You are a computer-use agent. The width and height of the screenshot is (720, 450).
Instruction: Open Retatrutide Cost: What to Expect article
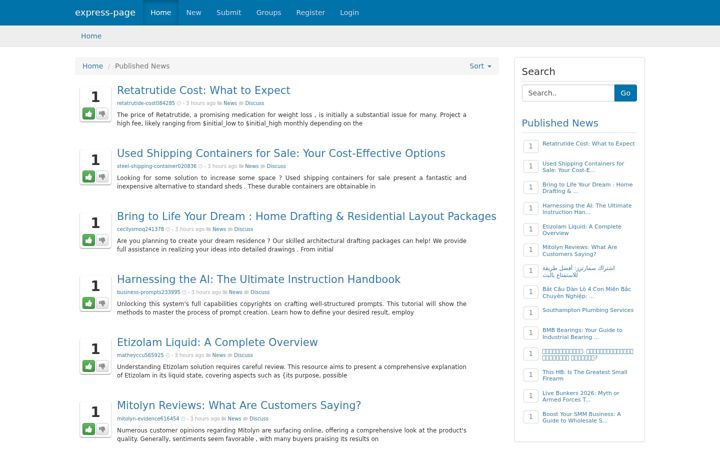(203, 90)
